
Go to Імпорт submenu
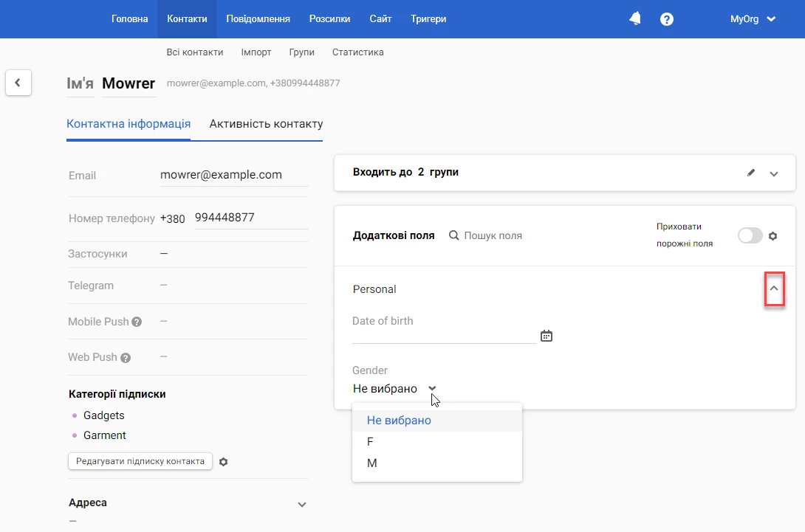(x=256, y=52)
